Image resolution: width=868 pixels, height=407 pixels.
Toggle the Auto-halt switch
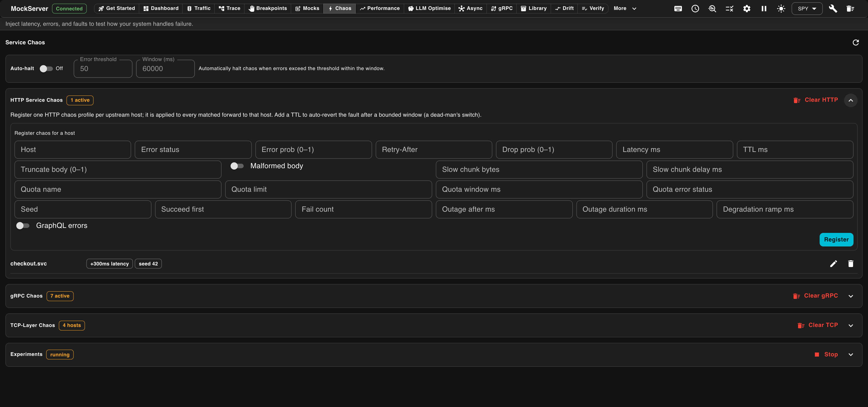pyautogui.click(x=46, y=68)
